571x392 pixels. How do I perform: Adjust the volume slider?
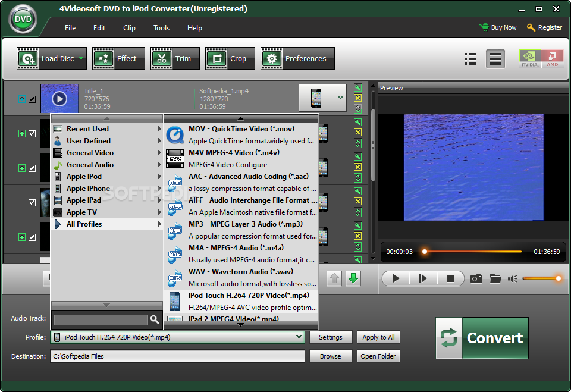coord(541,278)
